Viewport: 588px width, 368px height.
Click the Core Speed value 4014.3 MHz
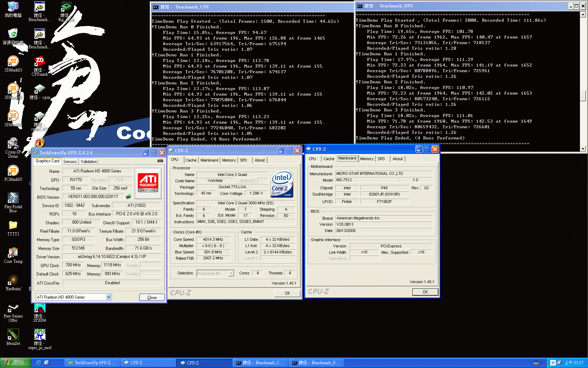(x=213, y=239)
